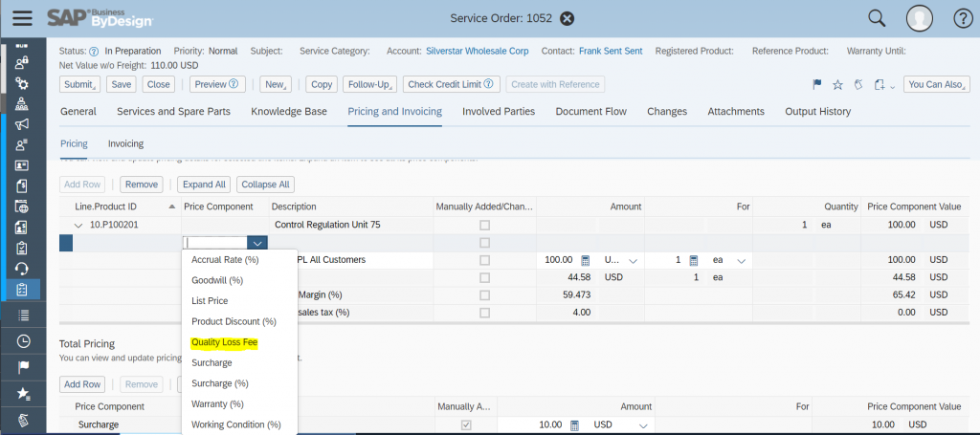Click Check Credit Limit button

(x=452, y=84)
